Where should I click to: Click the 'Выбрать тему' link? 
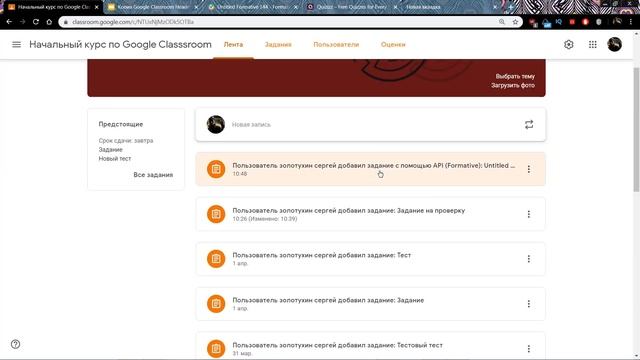pyautogui.click(x=515, y=76)
